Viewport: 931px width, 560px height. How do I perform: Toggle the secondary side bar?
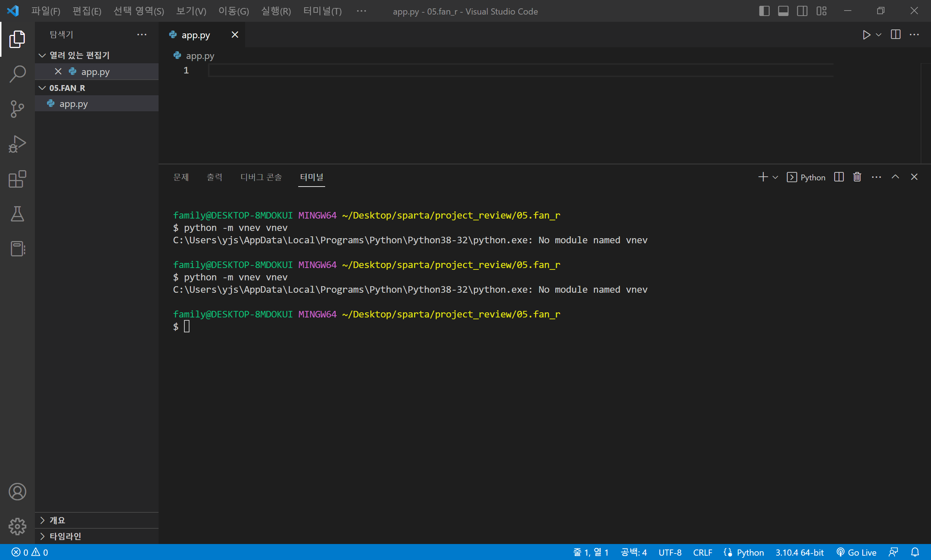[802, 11]
